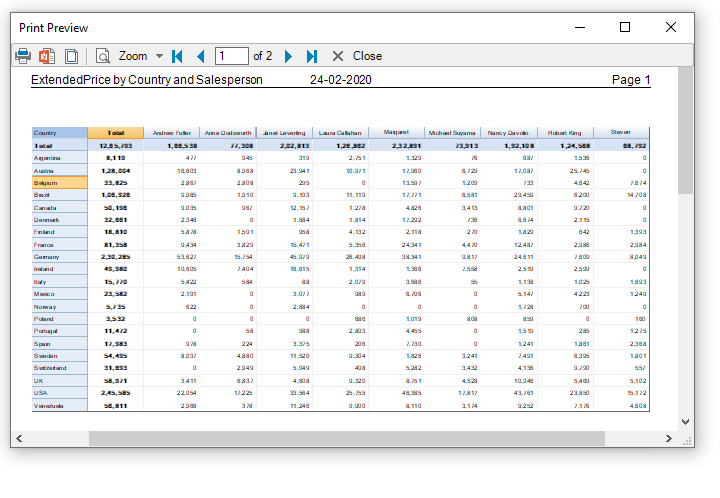Click the page number input field
The height and width of the screenshot is (498, 720).
click(x=231, y=56)
